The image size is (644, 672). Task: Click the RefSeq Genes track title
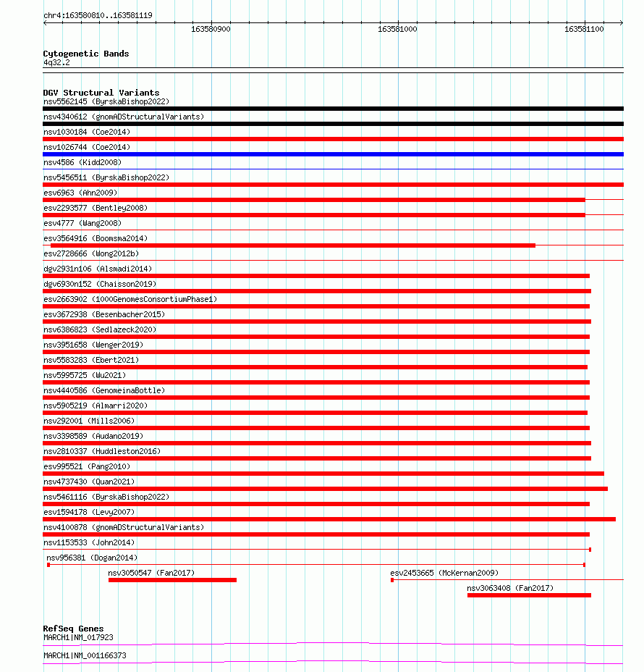point(73,629)
